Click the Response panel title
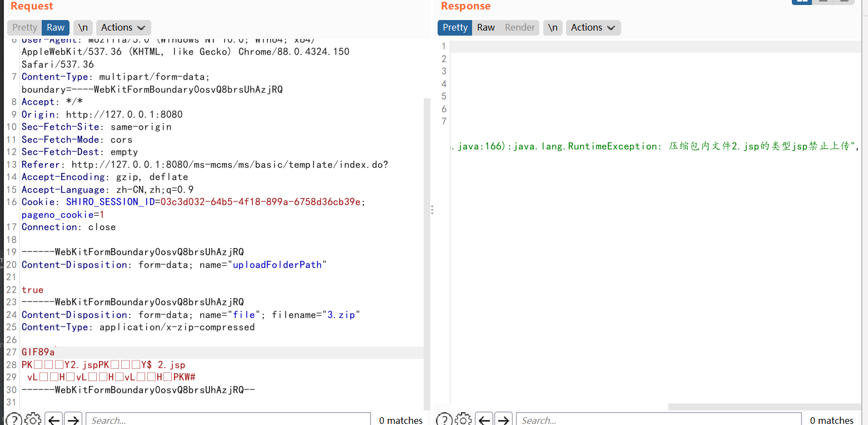 pos(466,6)
